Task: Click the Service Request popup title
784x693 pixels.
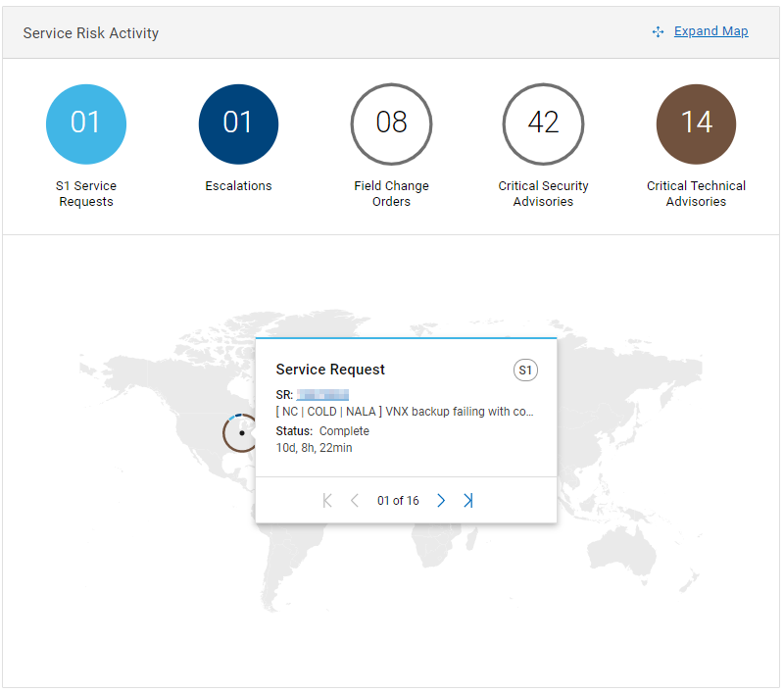Action: click(x=330, y=370)
